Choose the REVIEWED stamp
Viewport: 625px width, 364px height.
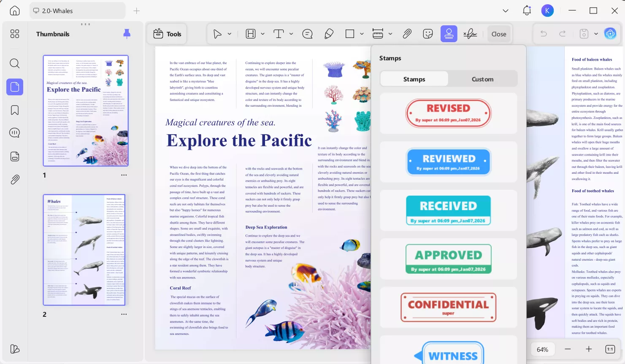coord(448,162)
